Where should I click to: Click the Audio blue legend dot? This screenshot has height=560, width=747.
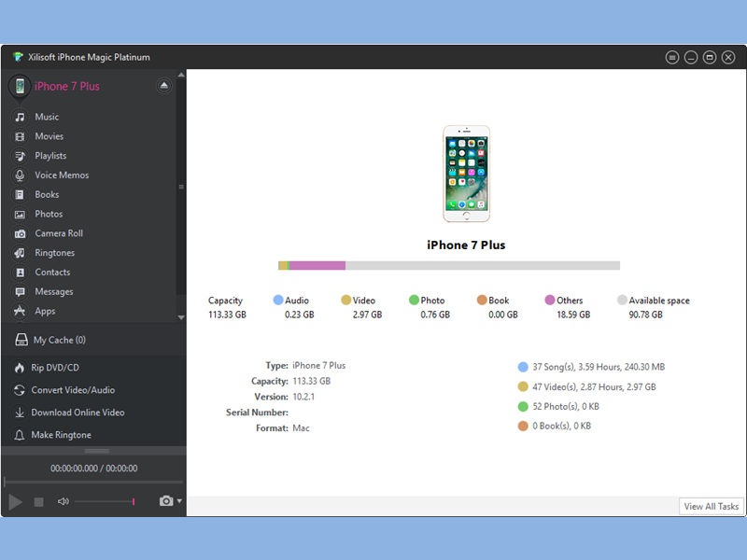(278, 300)
